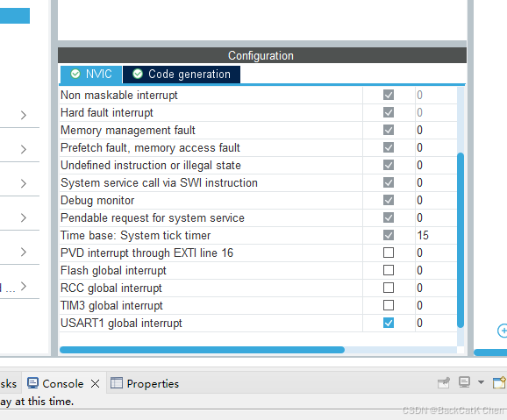Click USART1 global interrupt priority value
The width and height of the screenshot is (507, 420).
coord(419,323)
